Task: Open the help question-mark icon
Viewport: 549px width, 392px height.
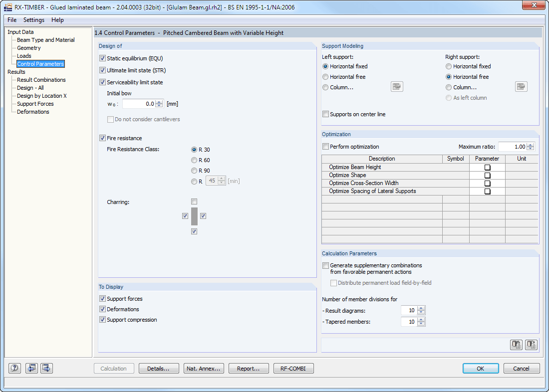Action: pos(14,368)
